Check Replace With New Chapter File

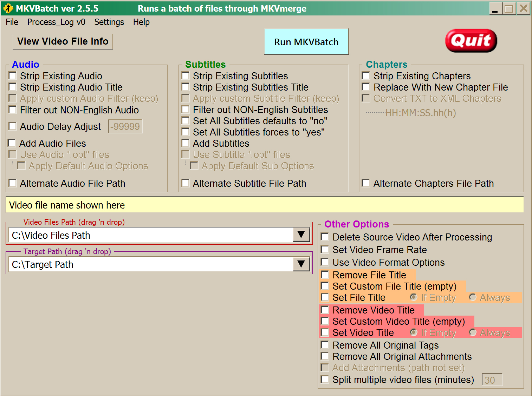pos(366,87)
